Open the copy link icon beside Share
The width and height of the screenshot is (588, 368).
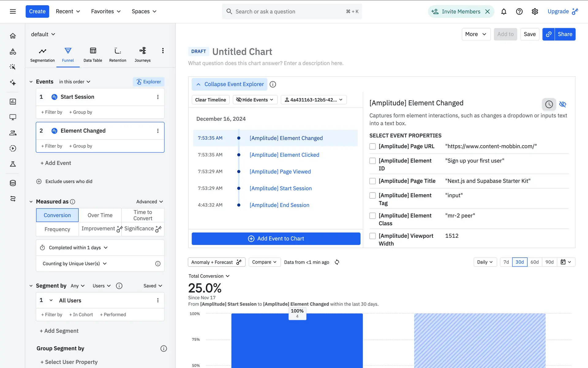point(548,34)
